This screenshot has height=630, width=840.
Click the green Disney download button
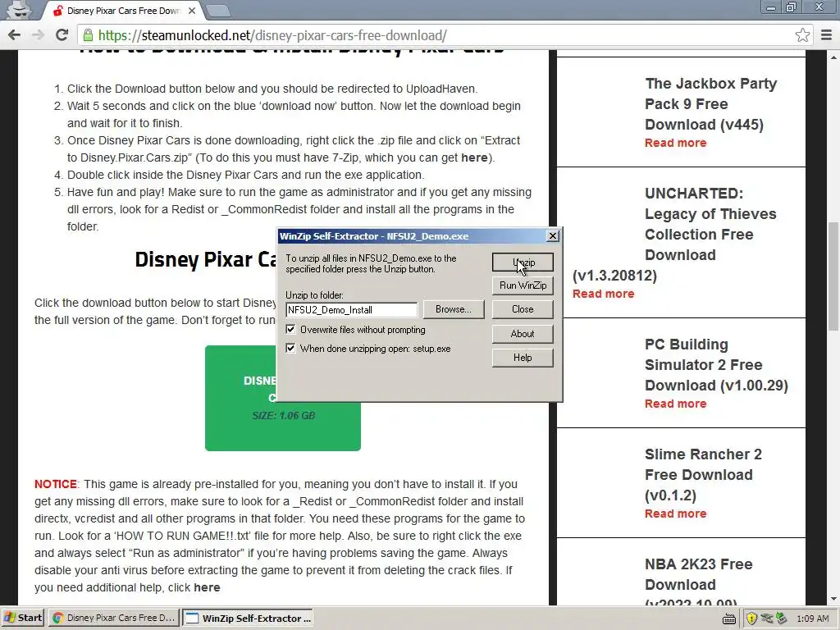pyautogui.click(x=283, y=398)
